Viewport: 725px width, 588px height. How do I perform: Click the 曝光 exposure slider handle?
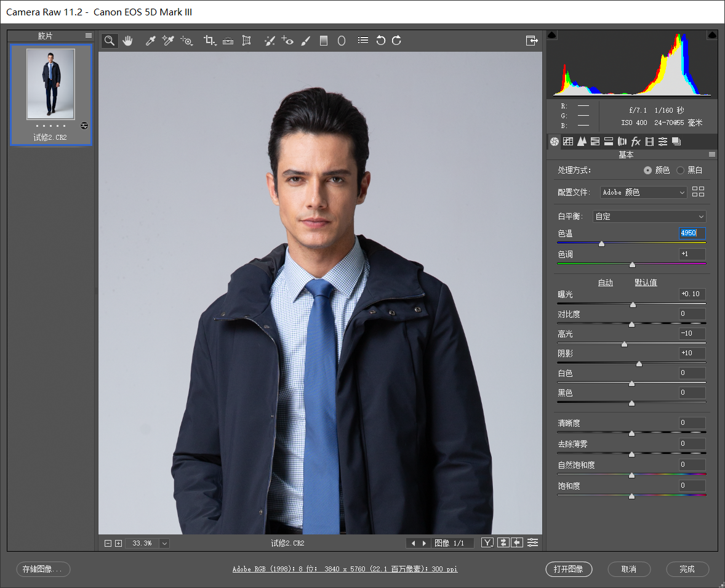pyautogui.click(x=633, y=304)
